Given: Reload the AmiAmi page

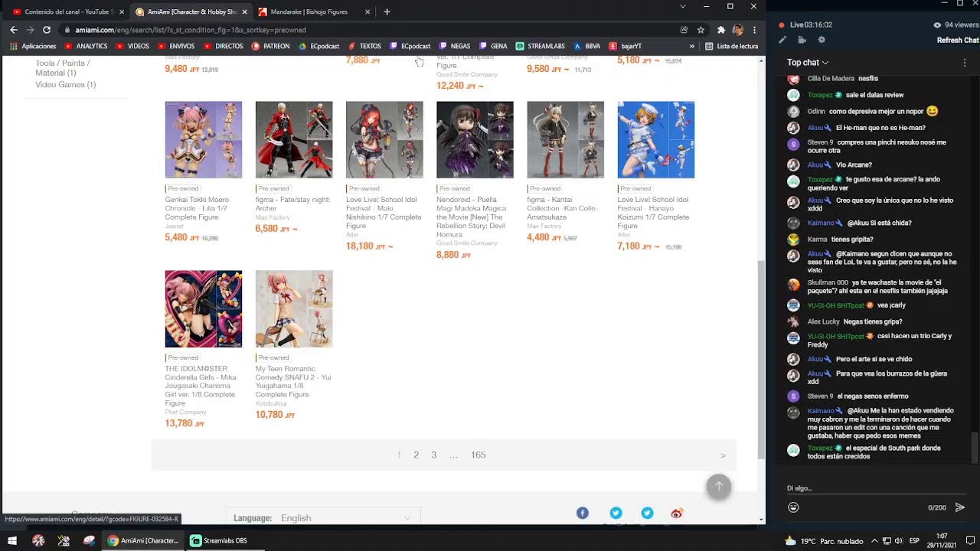Looking at the screenshot, I should point(47,30).
